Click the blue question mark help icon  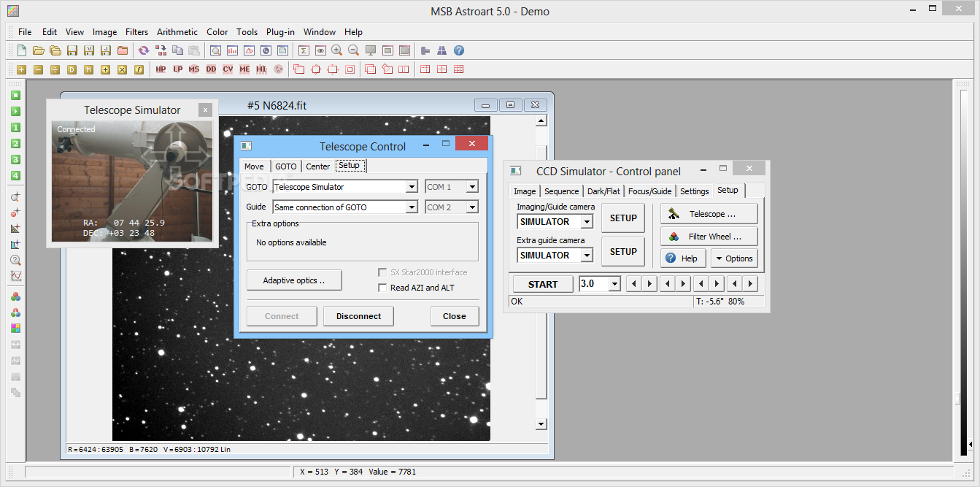459,50
